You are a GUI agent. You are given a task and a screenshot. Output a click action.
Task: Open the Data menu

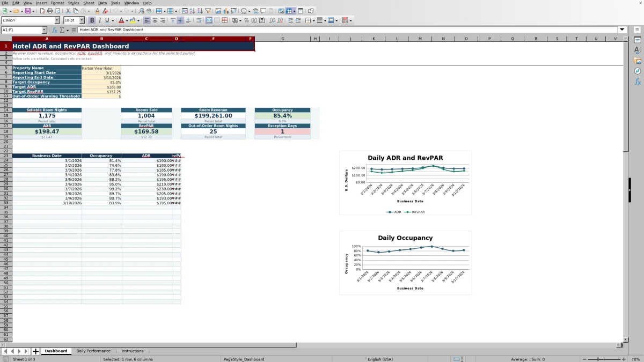click(x=103, y=3)
